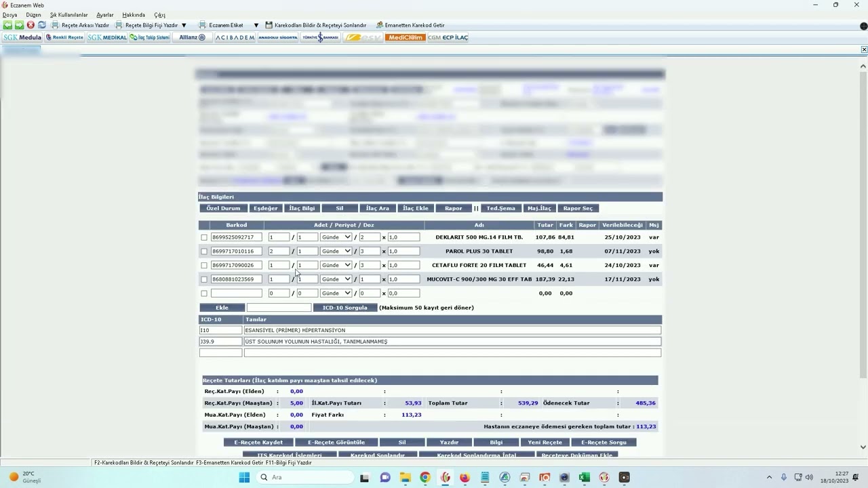
Task: Open the SGK Medikal shortcut
Action: (x=107, y=37)
